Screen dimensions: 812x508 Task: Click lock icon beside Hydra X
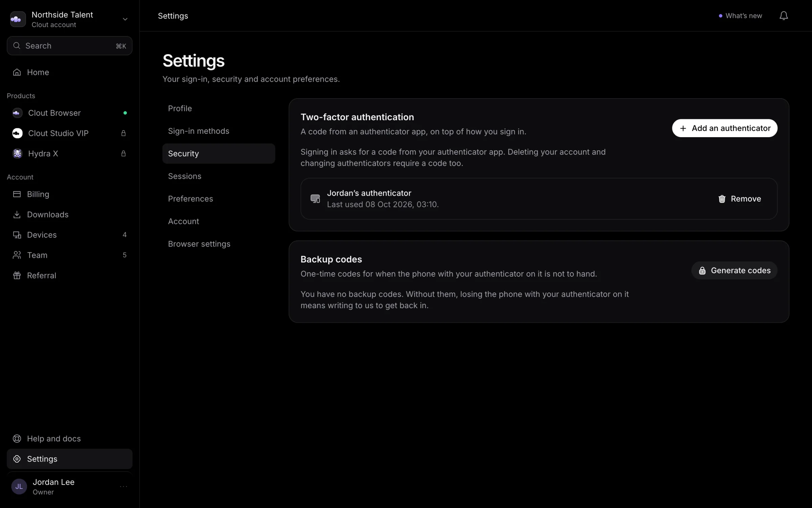(x=123, y=153)
